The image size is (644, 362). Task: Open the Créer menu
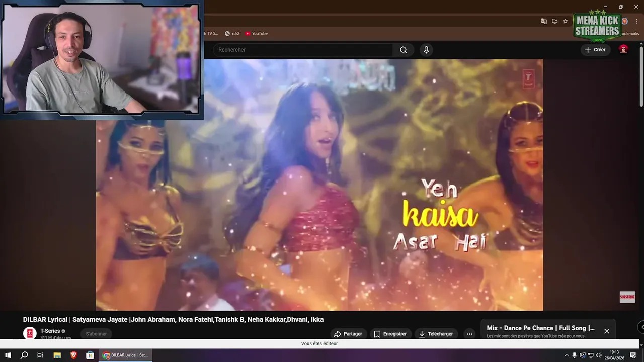[596, 50]
